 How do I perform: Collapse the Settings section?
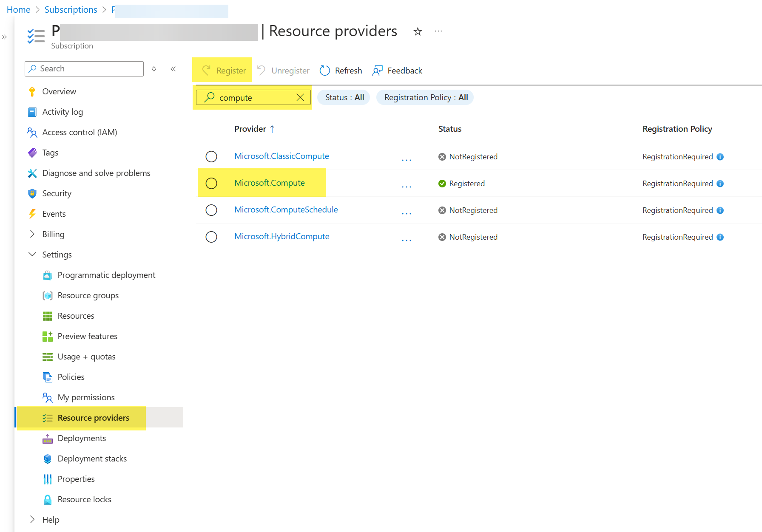tap(32, 255)
